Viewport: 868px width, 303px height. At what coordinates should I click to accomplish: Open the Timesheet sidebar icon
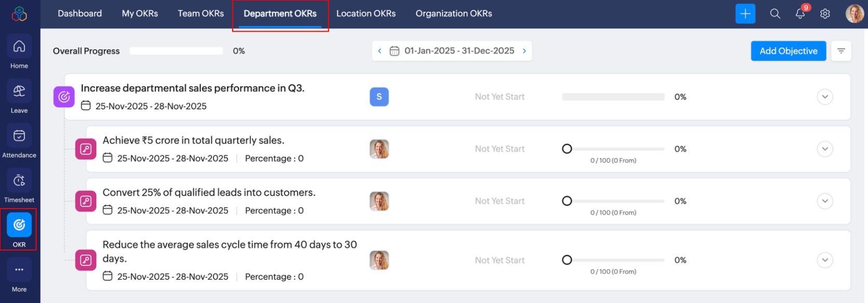click(x=19, y=181)
